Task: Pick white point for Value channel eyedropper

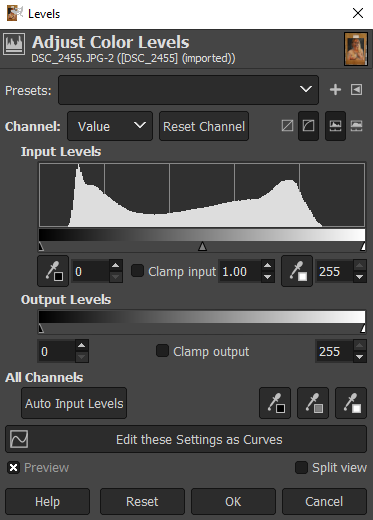Action: (297, 271)
